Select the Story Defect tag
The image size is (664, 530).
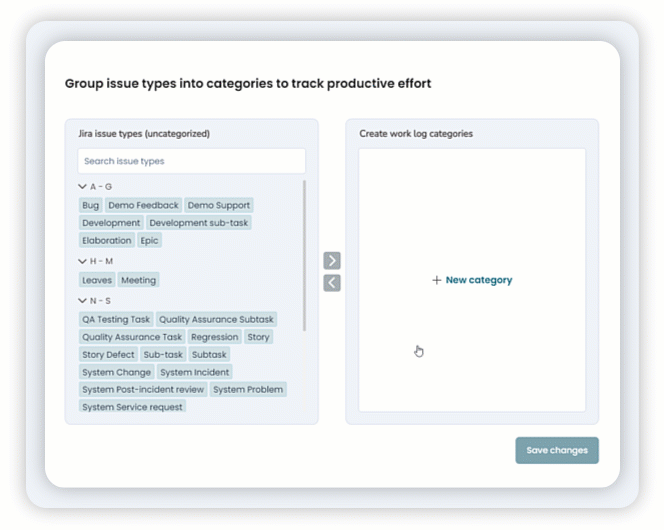pos(108,354)
